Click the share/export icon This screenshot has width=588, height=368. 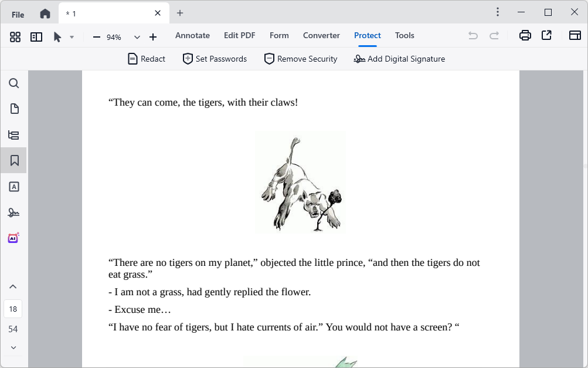(546, 36)
